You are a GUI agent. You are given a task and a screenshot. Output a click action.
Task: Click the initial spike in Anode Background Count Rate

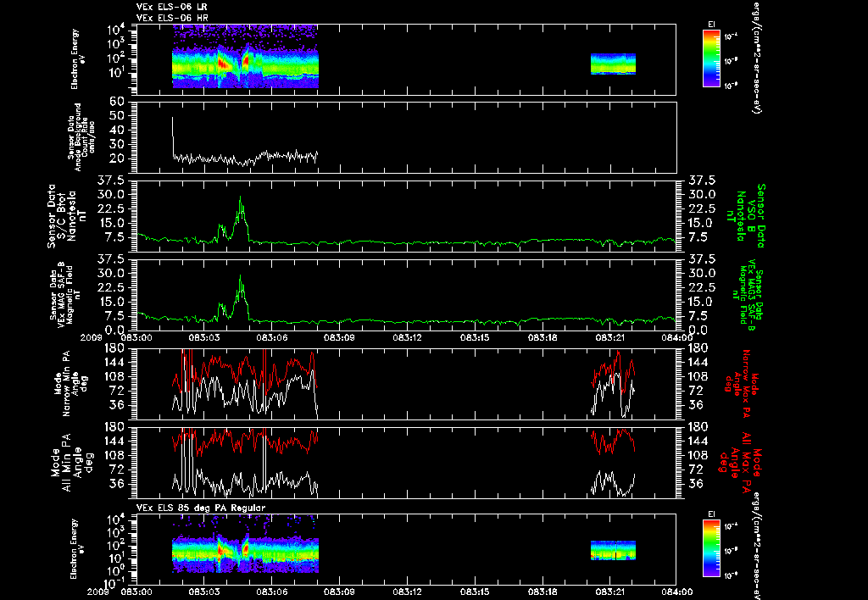(x=173, y=136)
